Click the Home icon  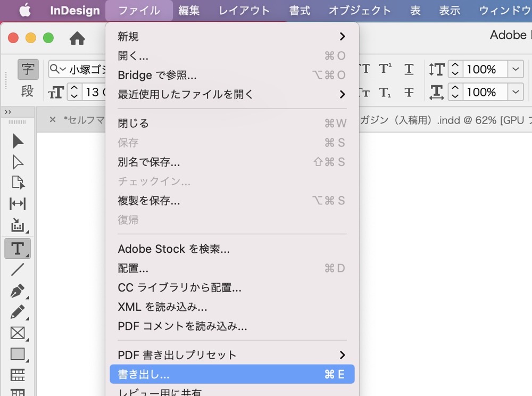click(77, 38)
